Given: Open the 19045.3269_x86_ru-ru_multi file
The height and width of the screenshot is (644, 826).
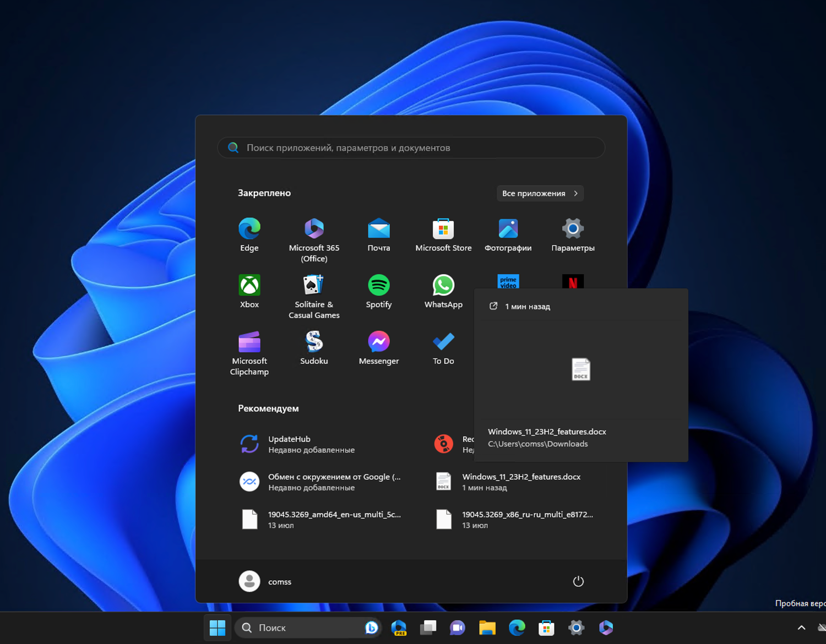Looking at the screenshot, I should click(x=515, y=520).
